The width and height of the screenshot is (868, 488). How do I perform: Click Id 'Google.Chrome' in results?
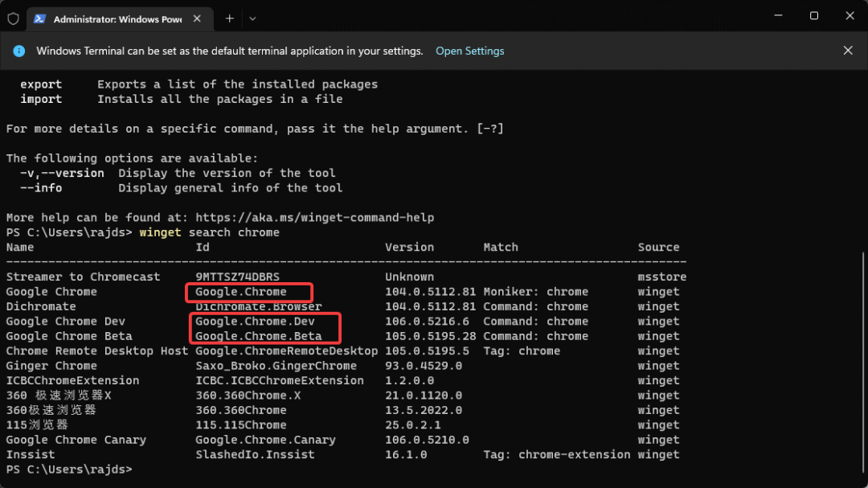241,292
